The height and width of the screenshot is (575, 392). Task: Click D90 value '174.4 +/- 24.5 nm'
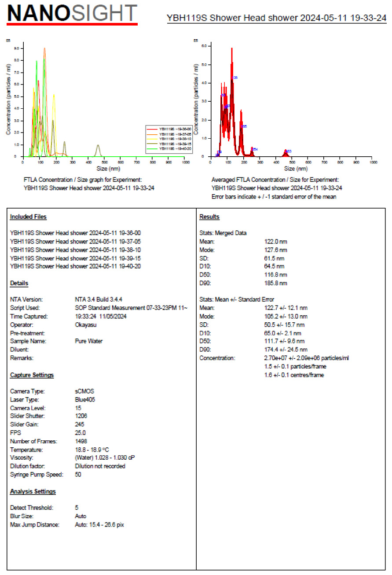[x=286, y=350]
